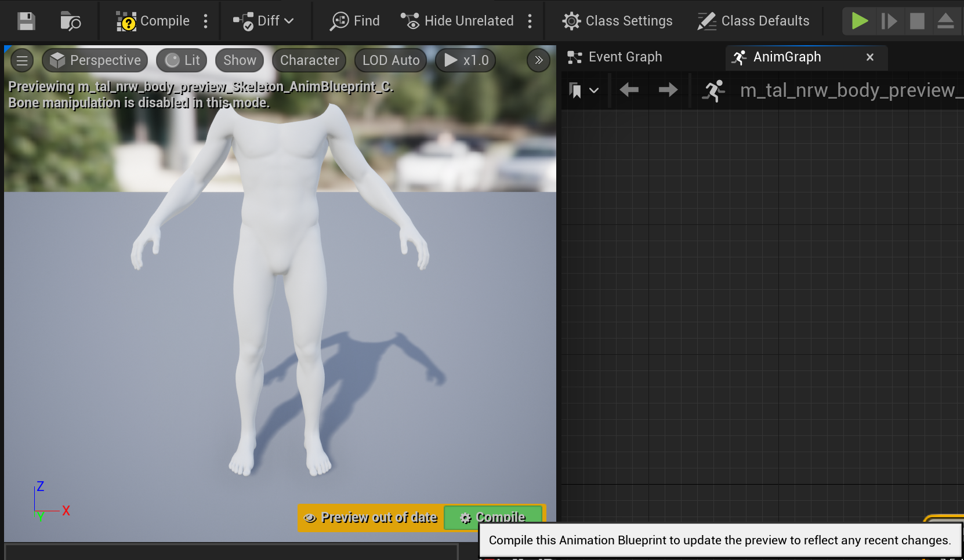Image resolution: width=964 pixels, height=560 pixels.
Task: Click the Stop simulation square button
Action: [x=917, y=21]
